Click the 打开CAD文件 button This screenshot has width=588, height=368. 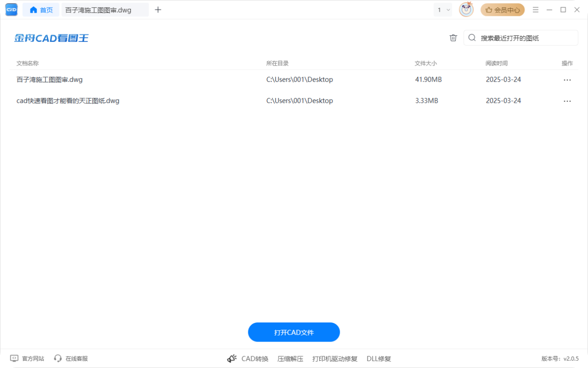[x=294, y=332]
